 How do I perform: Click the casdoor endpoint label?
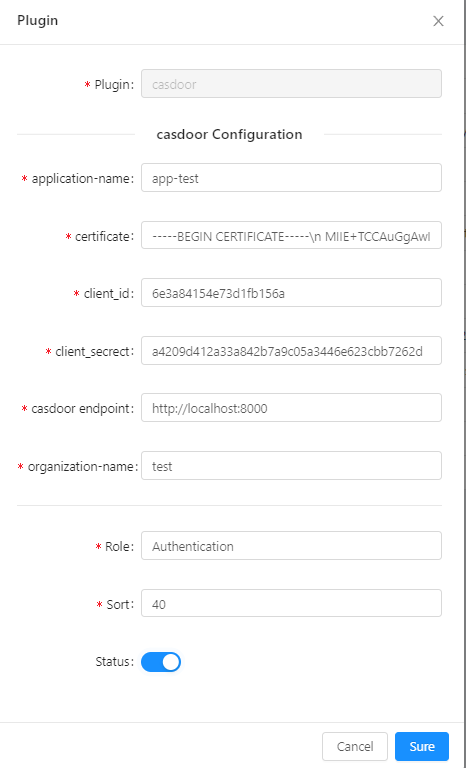pos(82,408)
